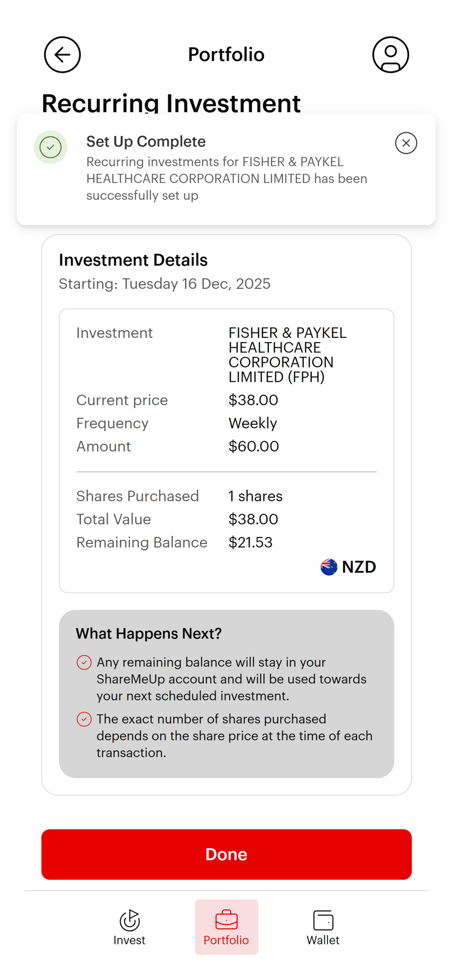Click the $60.00 amount value
452x980 pixels.
(x=253, y=447)
